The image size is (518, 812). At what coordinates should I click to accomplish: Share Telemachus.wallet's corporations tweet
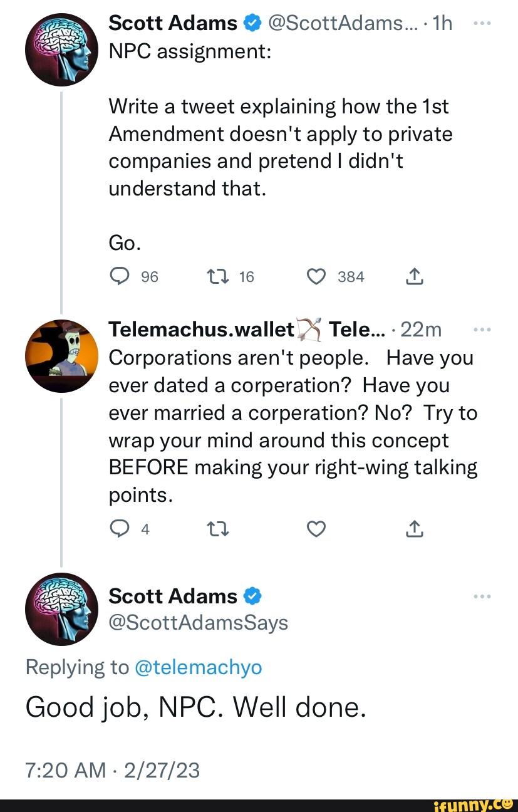(x=415, y=529)
